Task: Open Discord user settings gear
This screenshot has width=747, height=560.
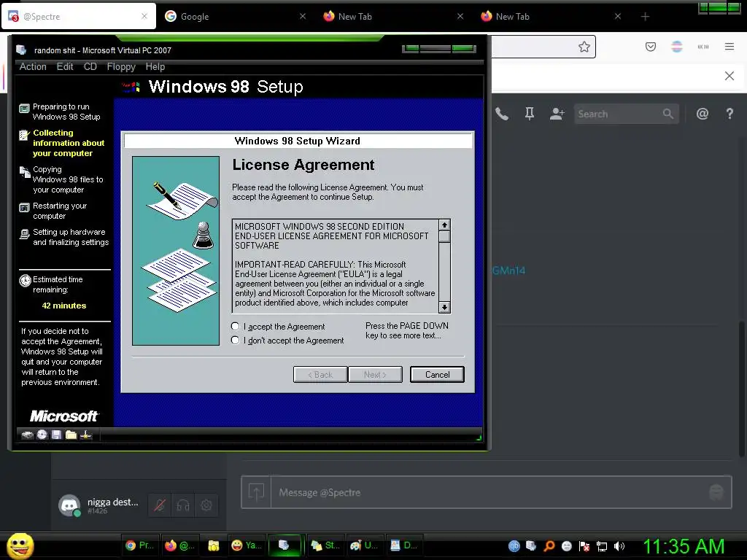Action: coord(206,505)
